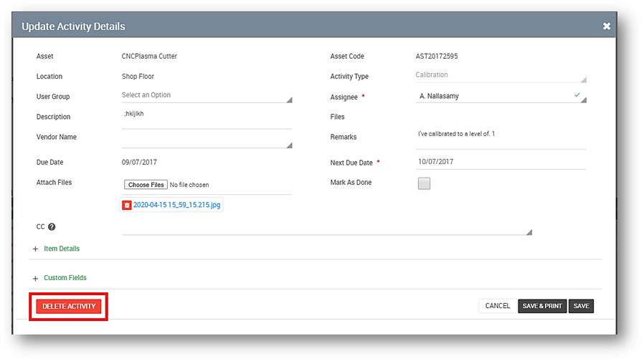Click the Remarks text field
The image size is (644, 361).
click(501, 136)
